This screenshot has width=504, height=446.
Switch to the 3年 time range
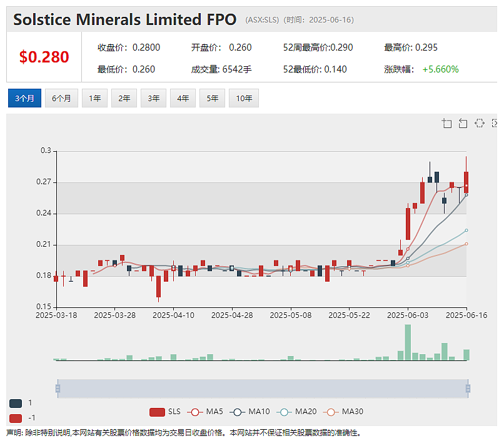click(x=153, y=98)
